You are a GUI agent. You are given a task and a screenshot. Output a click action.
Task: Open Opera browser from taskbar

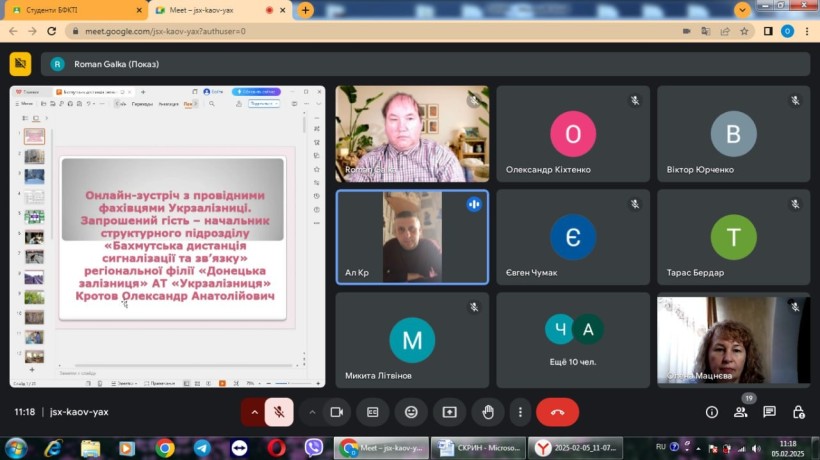277,448
